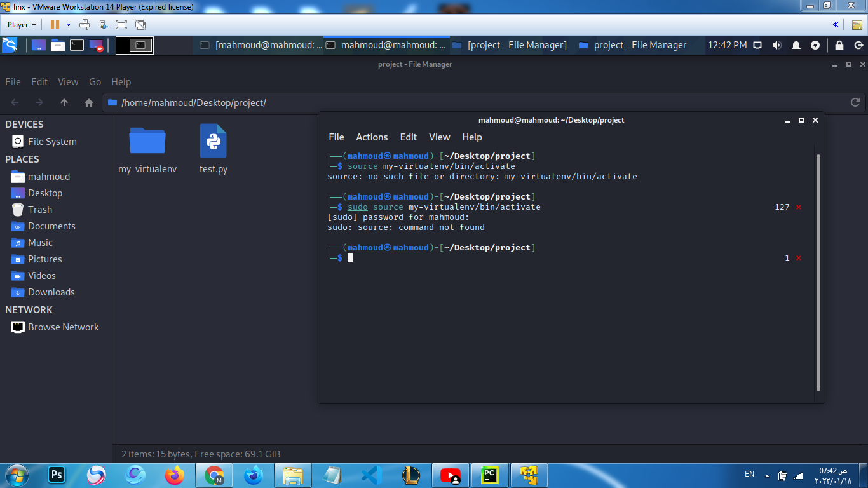The width and height of the screenshot is (868, 488).
Task: Send Ctrl+Alt+Del using the VMware toolbar icon
Action: [83, 24]
